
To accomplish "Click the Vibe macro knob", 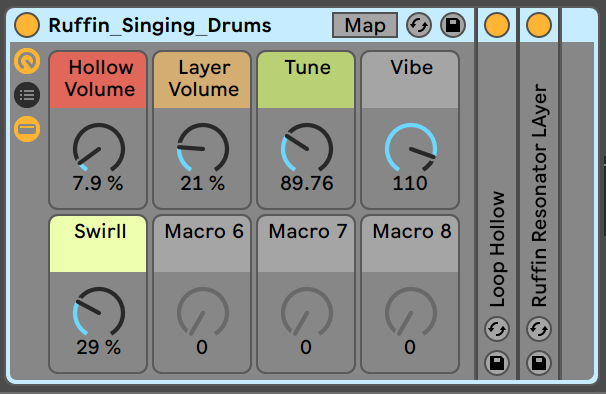I will [x=411, y=148].
